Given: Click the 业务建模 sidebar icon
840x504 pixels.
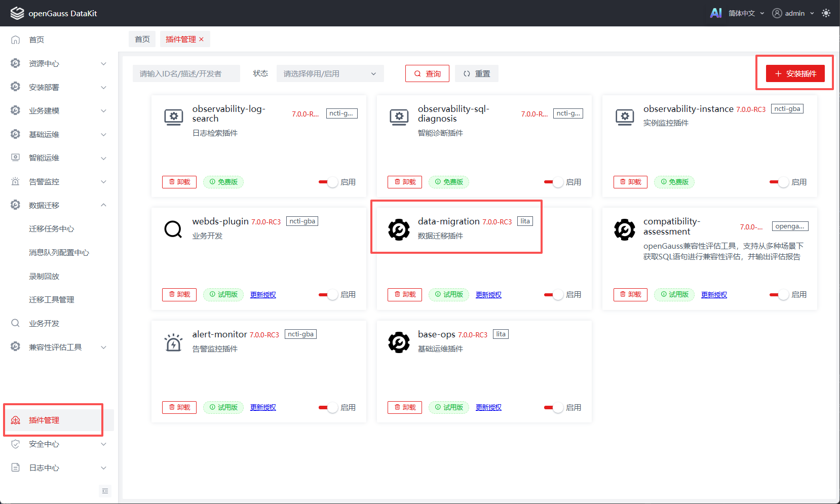Looking at the screenshot, I should (x=16, y=110).
